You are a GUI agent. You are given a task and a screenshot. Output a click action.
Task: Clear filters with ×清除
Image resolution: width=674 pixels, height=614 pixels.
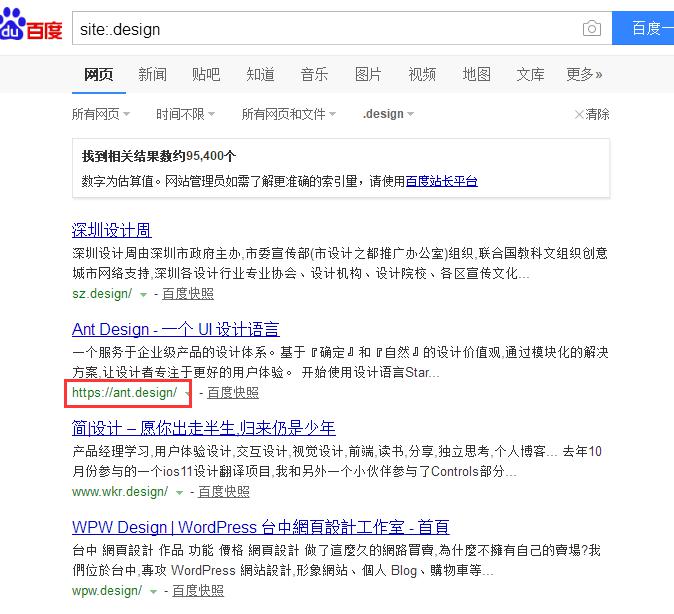[592, 114]
